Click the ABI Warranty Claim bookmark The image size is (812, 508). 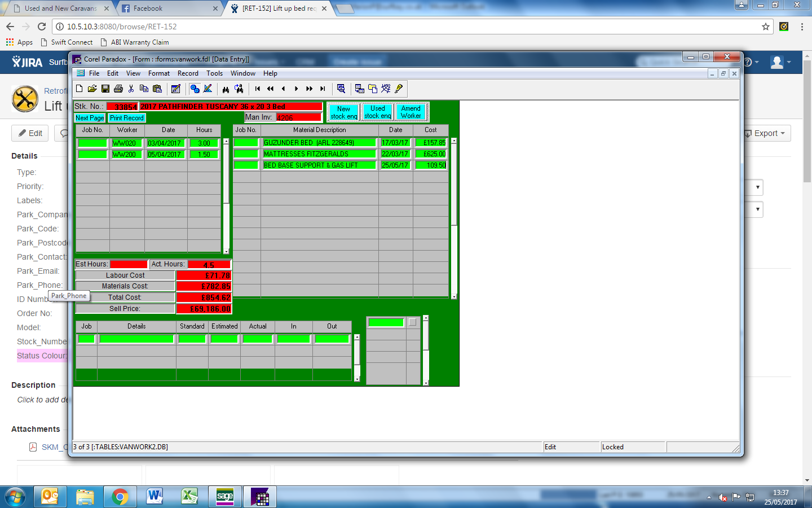pyautogui.click(x=135, y=42)
